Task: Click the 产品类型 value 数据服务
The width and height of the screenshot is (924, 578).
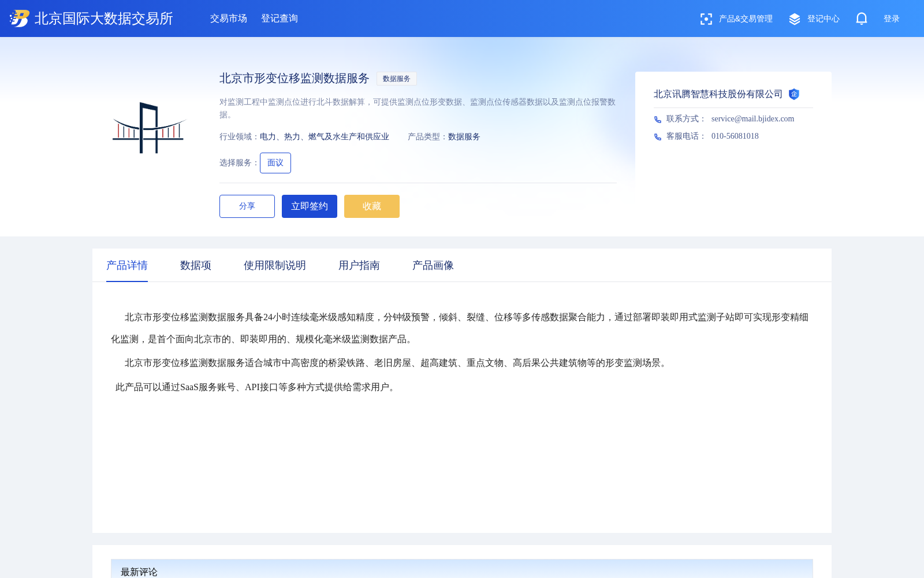Action: click(x=464, y=137)
